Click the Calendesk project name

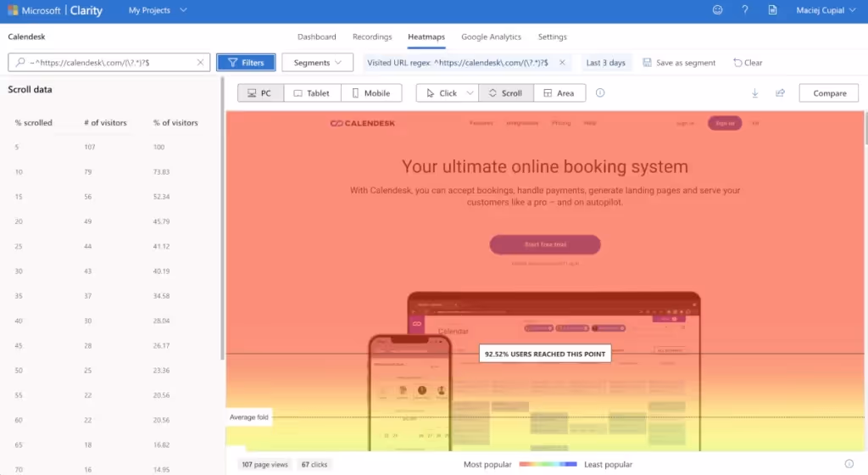26,36
